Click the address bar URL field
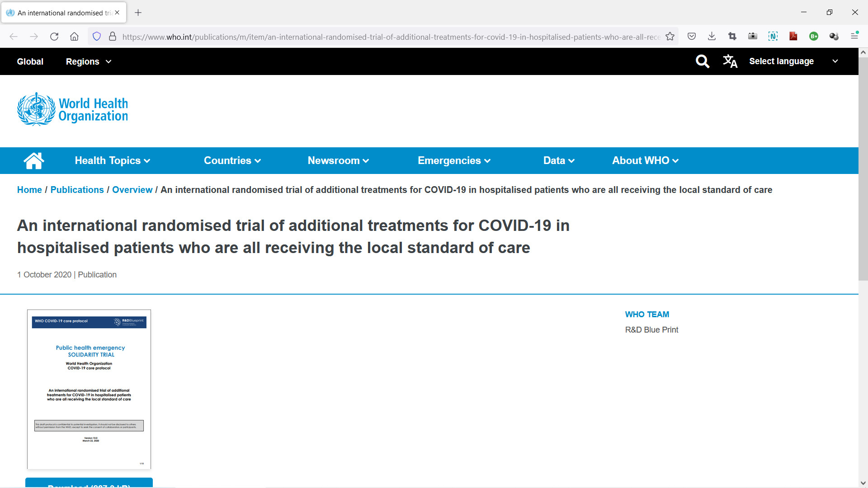Image resolution: width=868 pixels, height=488 pixels. coord(391,37)
